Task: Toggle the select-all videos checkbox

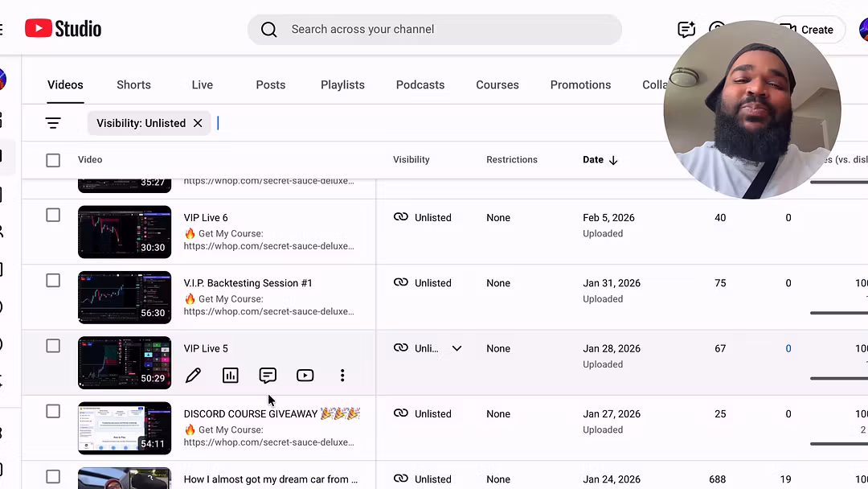Action: tap(53, 160)
